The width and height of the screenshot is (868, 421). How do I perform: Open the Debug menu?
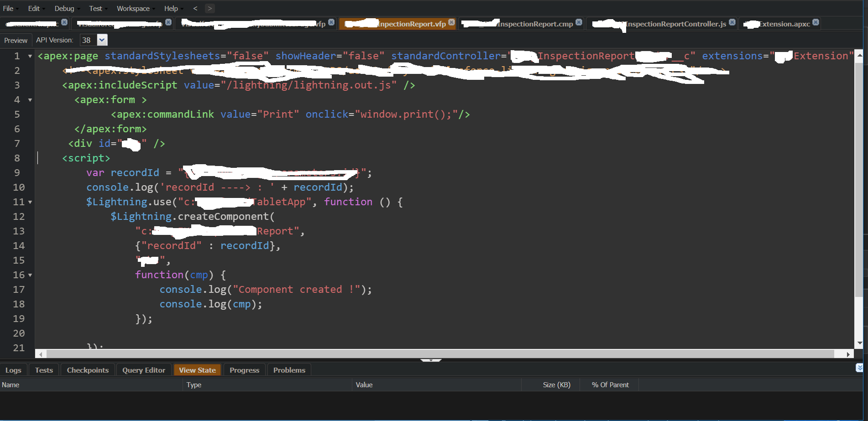pyautogui.click(x=64, y=8)
